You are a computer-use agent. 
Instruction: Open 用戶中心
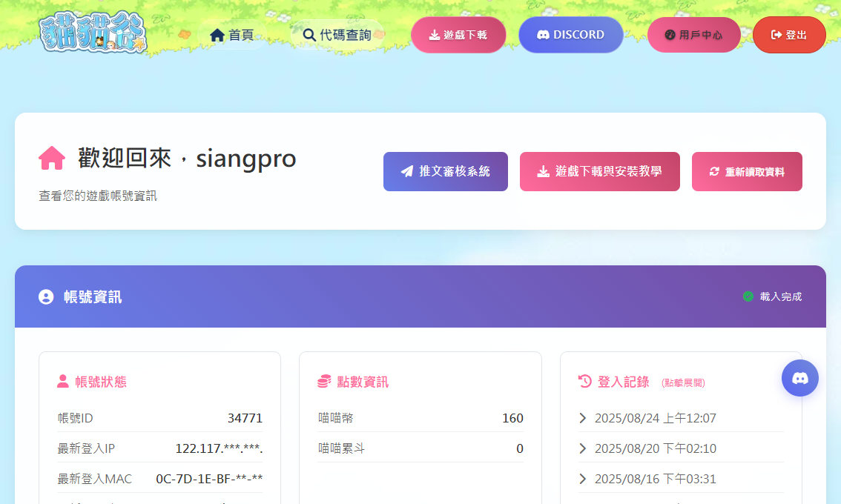click(x=693, y=35)
